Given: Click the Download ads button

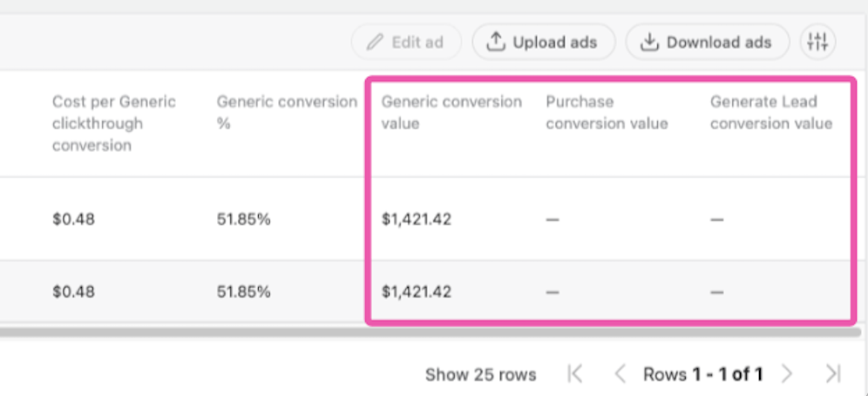Looking at the screenshot, I should [707, 42].
